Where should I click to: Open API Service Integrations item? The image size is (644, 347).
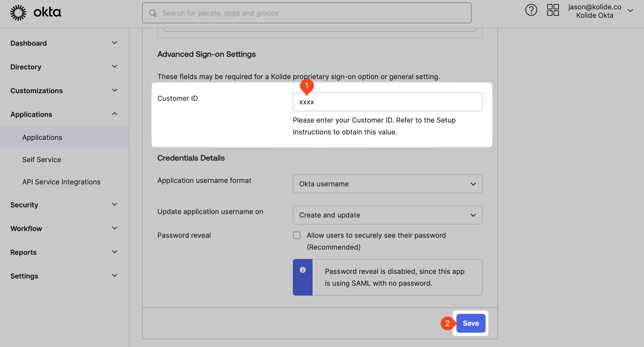point(61,182)
